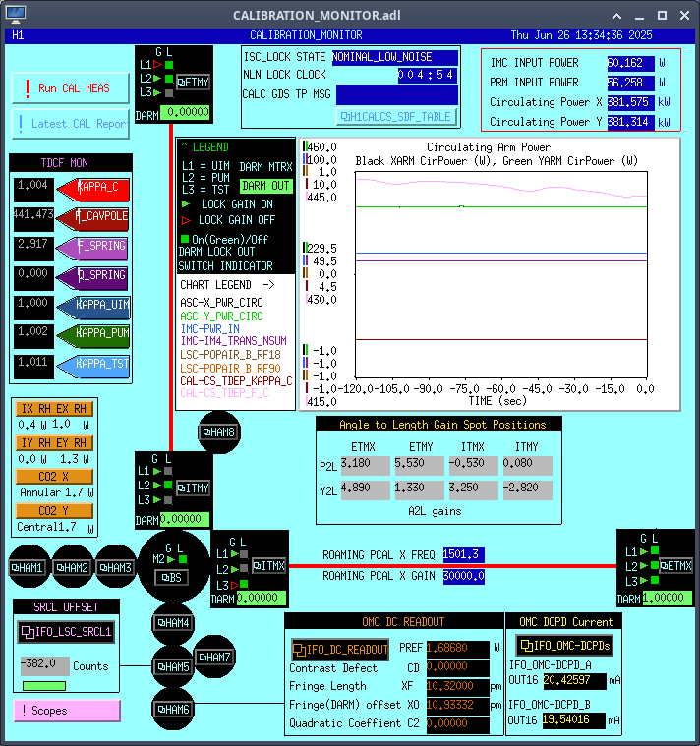The width and height of the screenshot is (700, 746).
Task: Open the HAM7 chamber display
Action: coord(214,657)
